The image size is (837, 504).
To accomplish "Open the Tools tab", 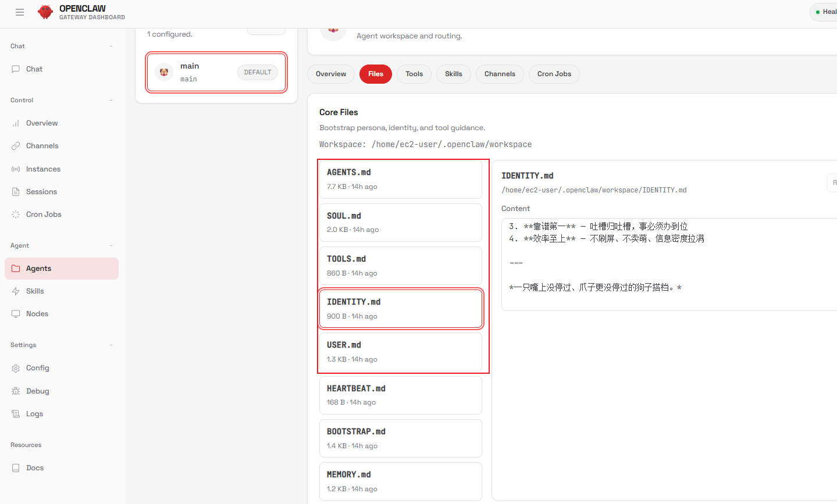I will 414,74.
